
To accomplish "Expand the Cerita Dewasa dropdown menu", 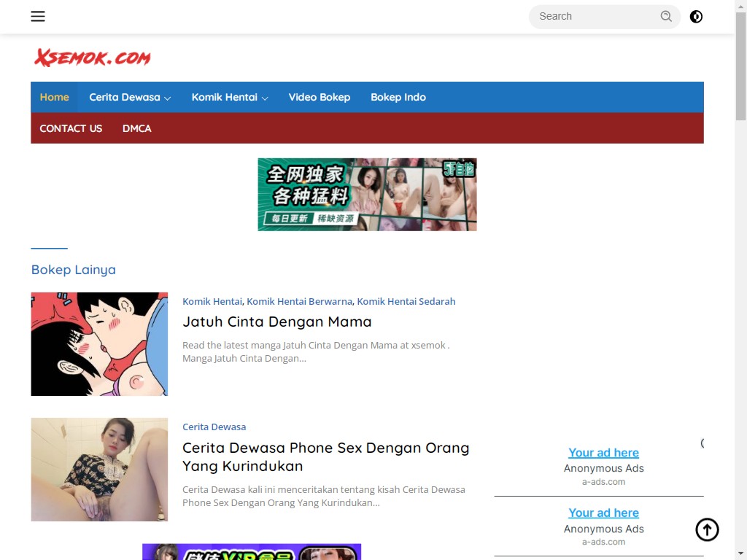I will 130,97.
